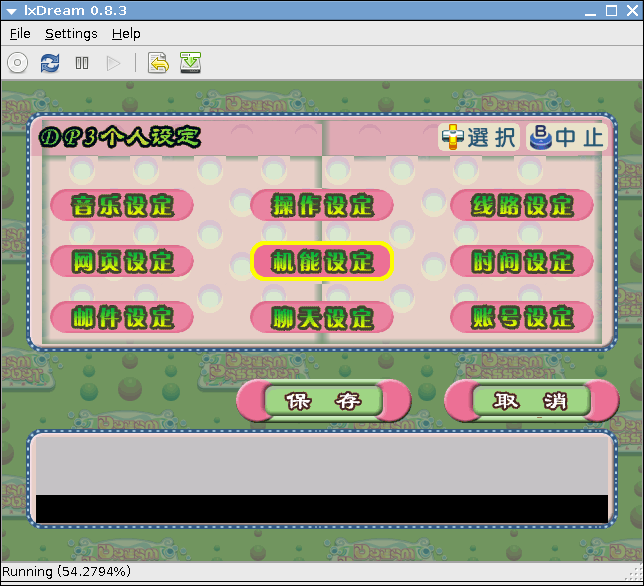
Task: Click the grey message box area
Action: pyautogui.click(x=322, y=466)
